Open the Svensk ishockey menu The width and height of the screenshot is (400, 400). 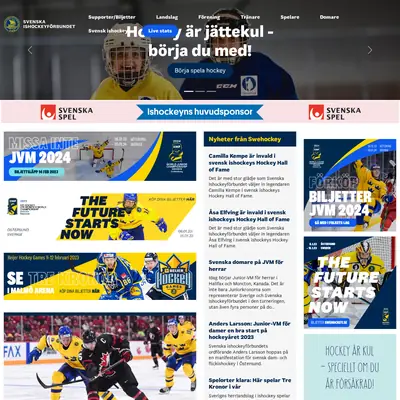tap(107, 31)
